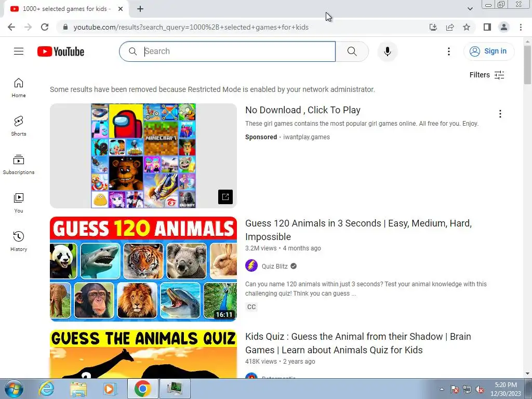532x399 pixels.
Task: Click the network tray icon
Action: point(467,390)
